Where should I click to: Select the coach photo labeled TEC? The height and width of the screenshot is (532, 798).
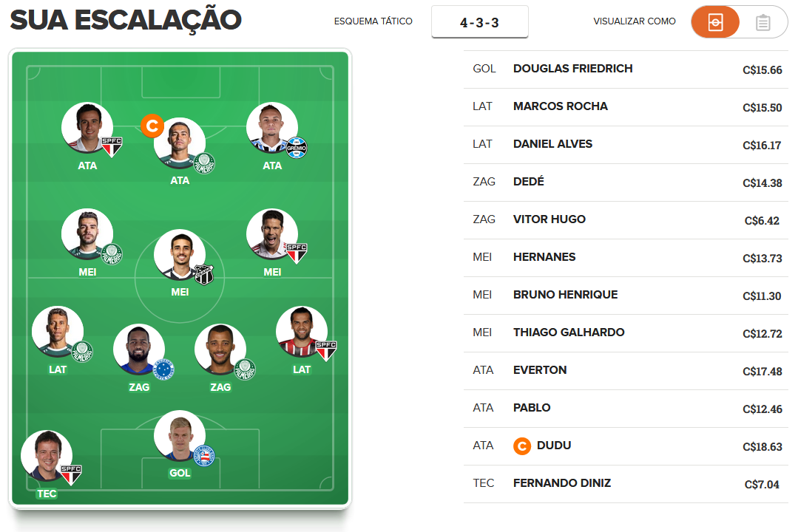47,456
